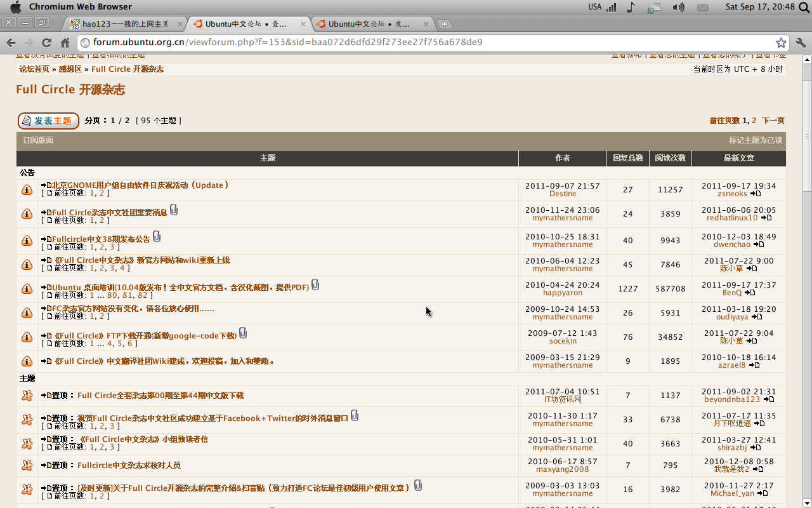Open last post icon next to BenQ
812x508 pixels.
750,293
